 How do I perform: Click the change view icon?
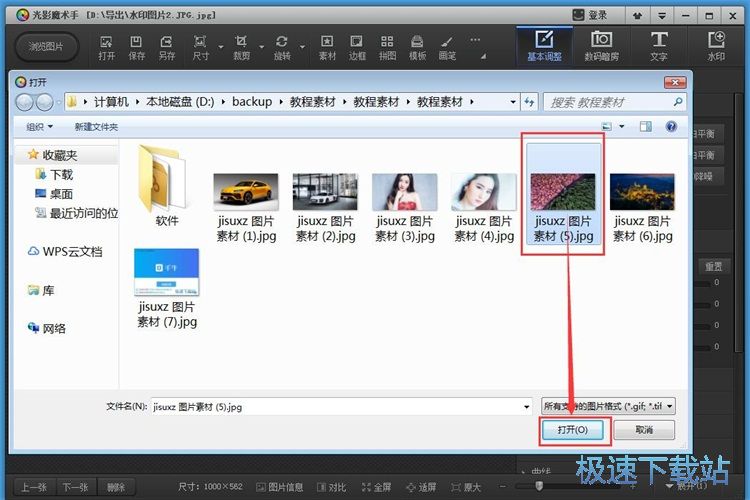pyautogui.click(x=607, y=127)
